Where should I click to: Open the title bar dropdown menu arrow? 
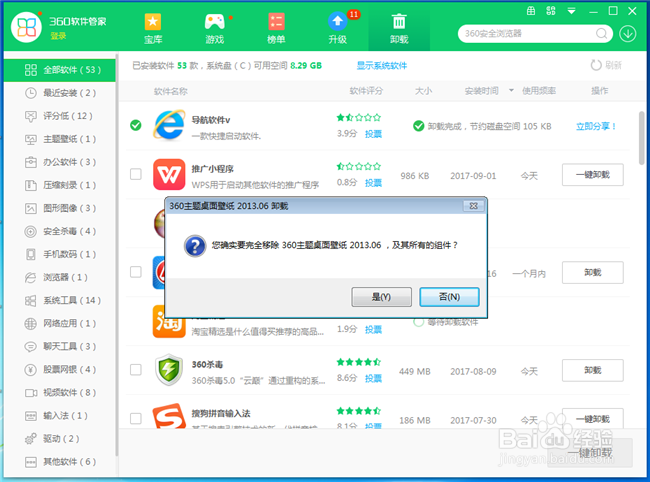tap(571, 11)
